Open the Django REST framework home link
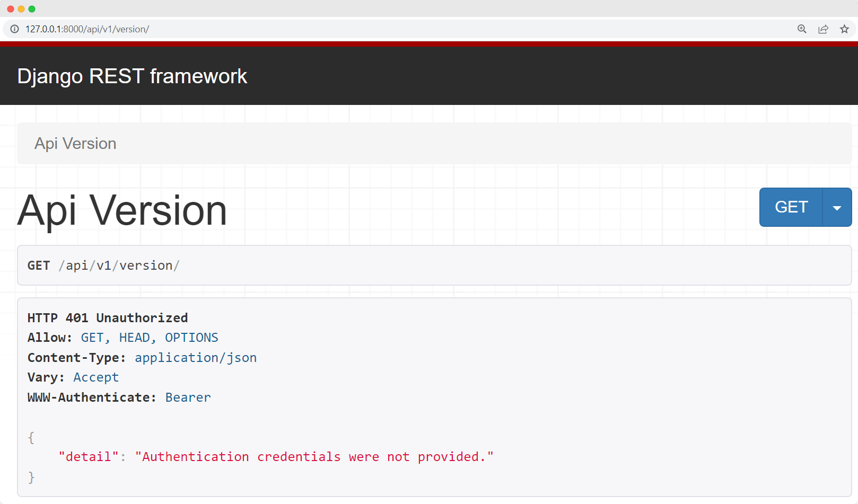This screenshot has height=504, width=858. 132,76
